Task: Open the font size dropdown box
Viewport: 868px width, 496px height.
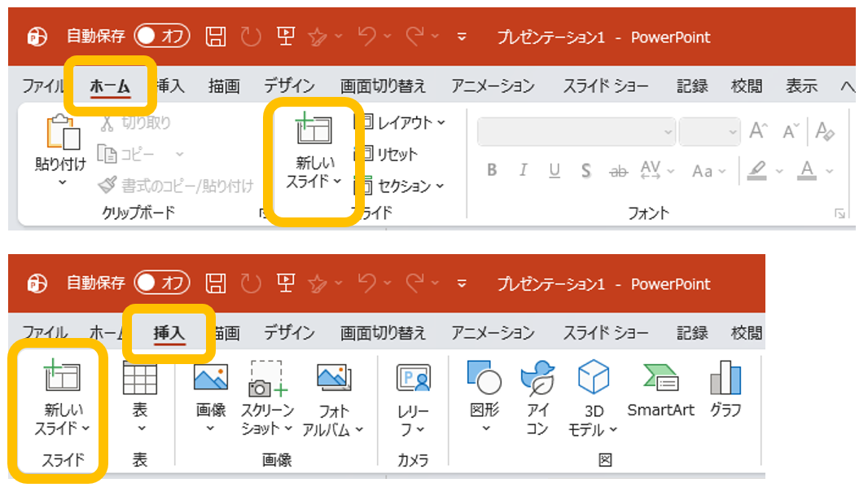Action: point(708,131)
